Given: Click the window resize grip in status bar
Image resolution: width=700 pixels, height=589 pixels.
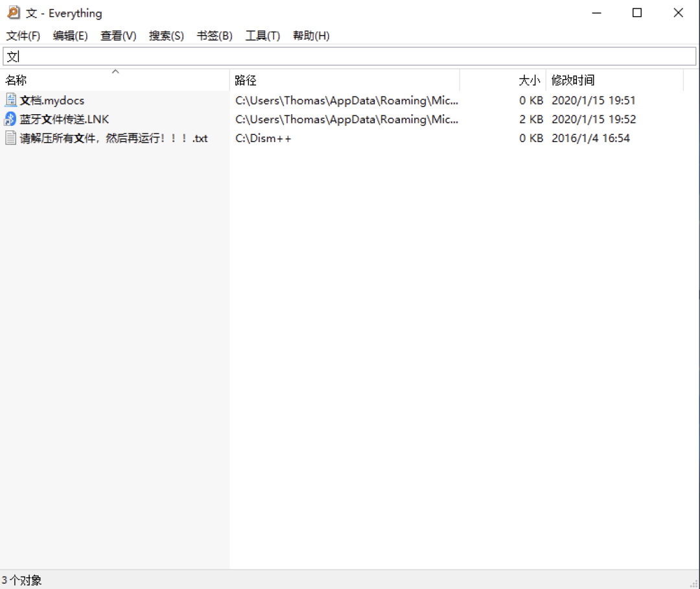Looking at the screenshot, I should 694,583.
